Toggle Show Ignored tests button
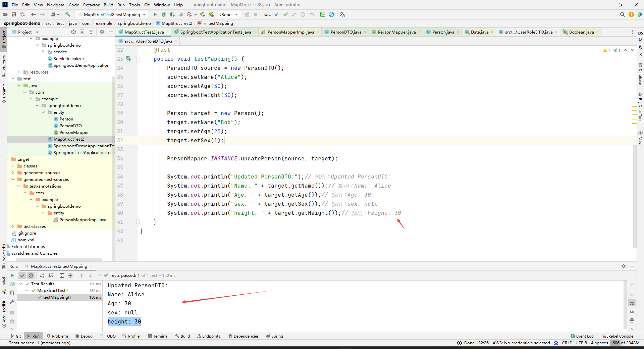Image resolution: width=644 pixels, height=349 pixels. point(31,276)
